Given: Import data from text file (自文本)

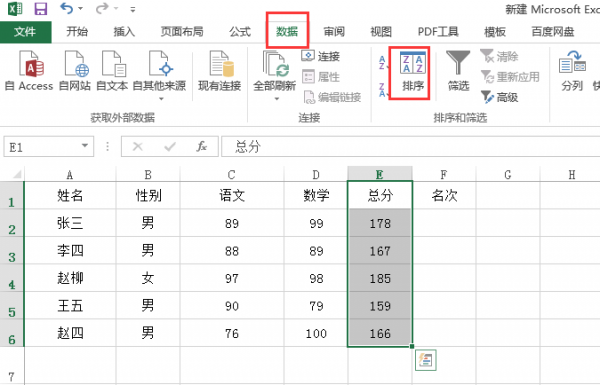Looking at the screenshot, I should (x=112, y=71).
